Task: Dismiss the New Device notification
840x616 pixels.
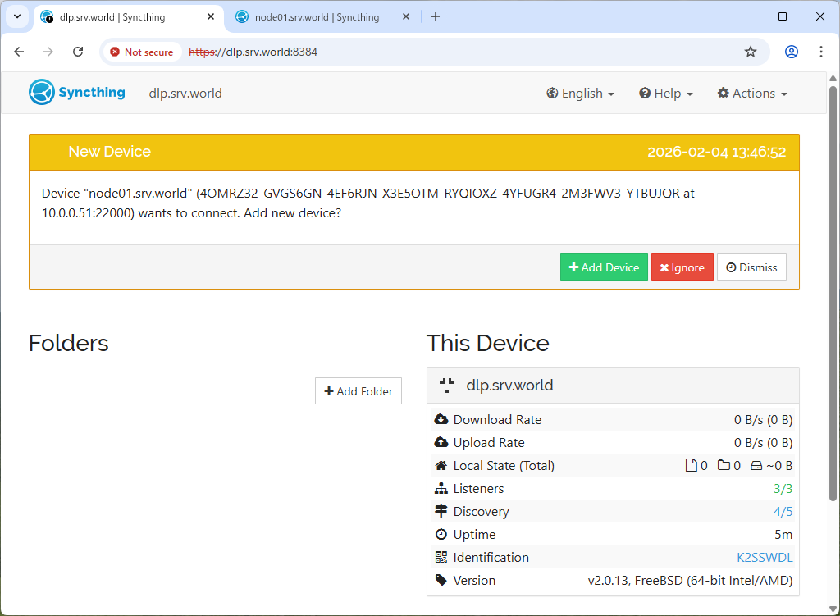Action: pyautogui.click(x=751, y=267)
